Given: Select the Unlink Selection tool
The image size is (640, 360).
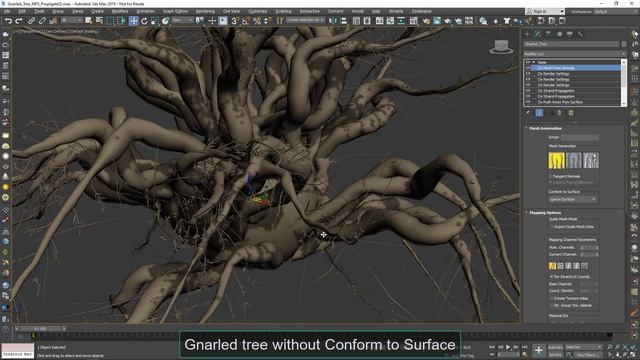Looking at the screenshot, I should pos(42,21).
